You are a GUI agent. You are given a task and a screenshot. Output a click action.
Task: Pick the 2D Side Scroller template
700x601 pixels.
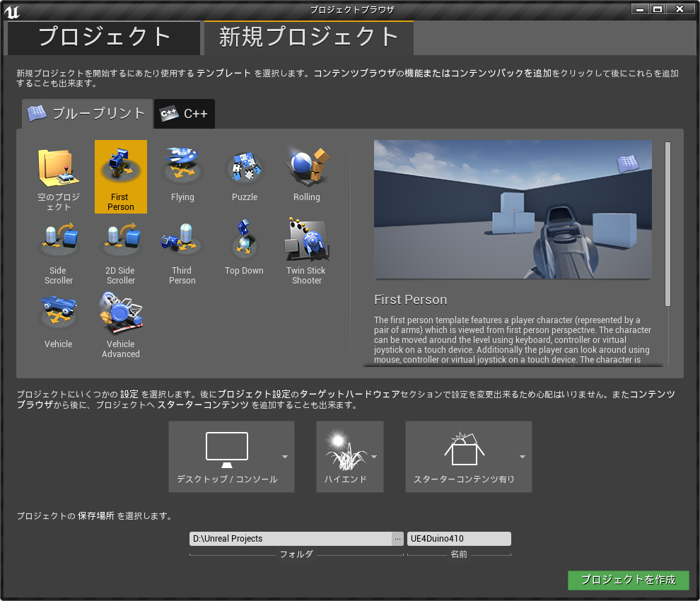click(x=120, y=250)
